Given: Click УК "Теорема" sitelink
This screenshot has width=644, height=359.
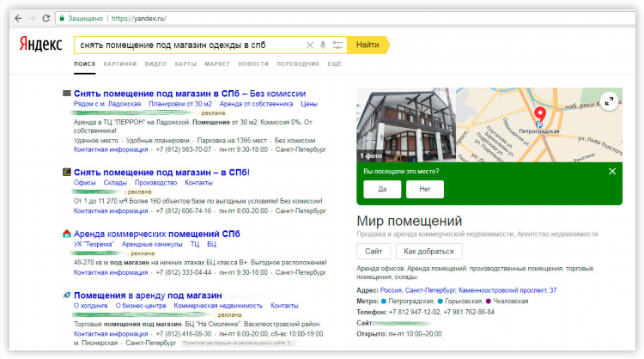Looking at the screenshot, I should point(94,244).
